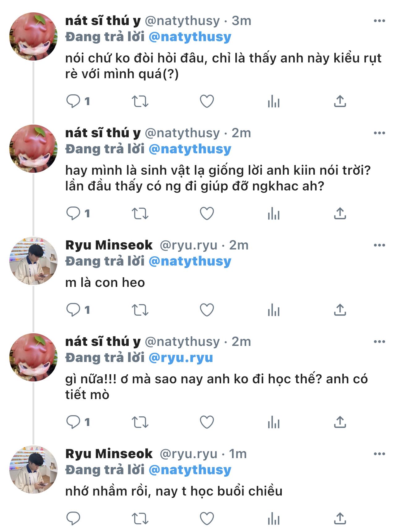Open more options on first tweet
399x532 pixels.
(379, 21)
